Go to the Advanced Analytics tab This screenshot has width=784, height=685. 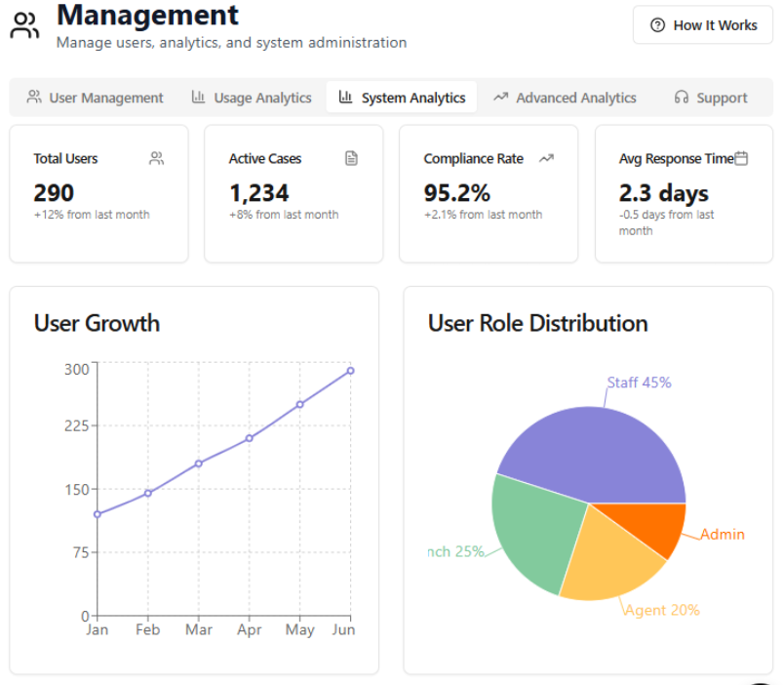click(565, 98)
